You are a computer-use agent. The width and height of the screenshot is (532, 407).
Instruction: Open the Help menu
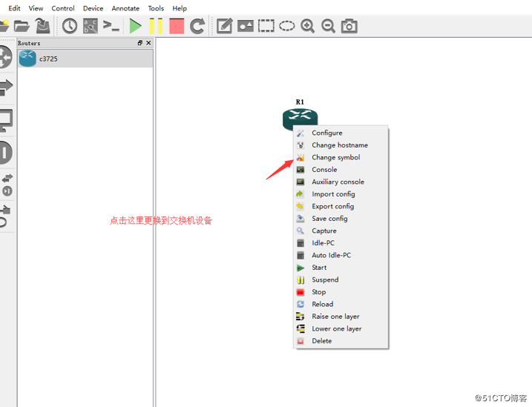click(x=180, y=8)
